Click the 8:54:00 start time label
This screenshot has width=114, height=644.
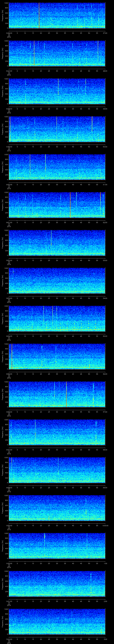9,336
